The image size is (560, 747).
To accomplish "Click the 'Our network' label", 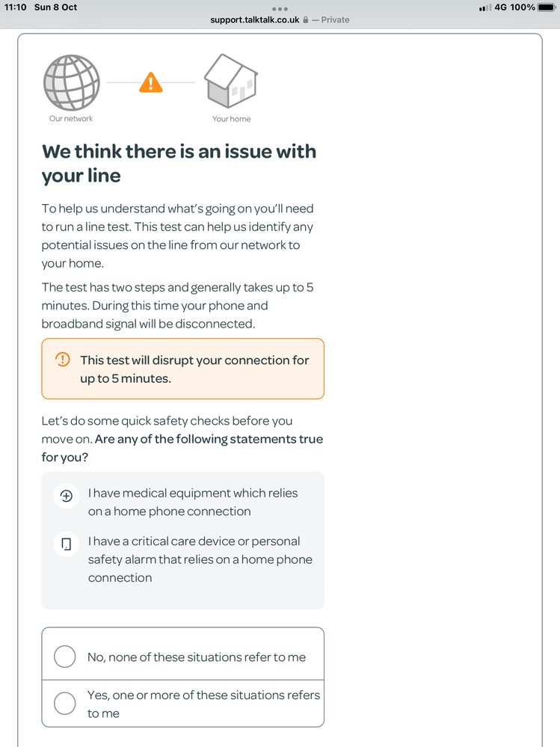I will pyautogui.click(x=71, y=119).
